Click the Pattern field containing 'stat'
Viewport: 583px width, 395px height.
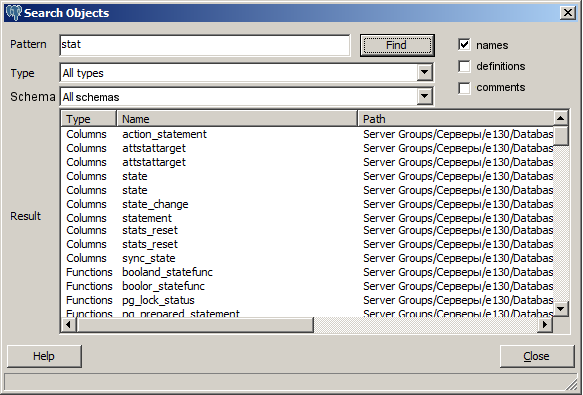(x=205, y=45)
